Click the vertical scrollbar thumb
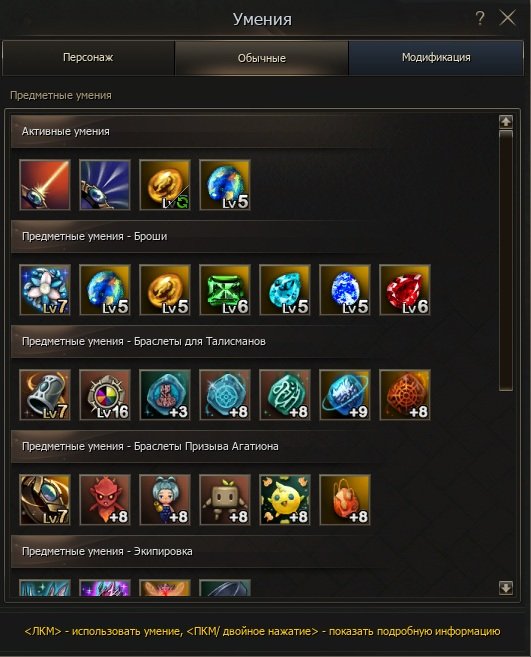531x657 pixels. pos(506,261)
